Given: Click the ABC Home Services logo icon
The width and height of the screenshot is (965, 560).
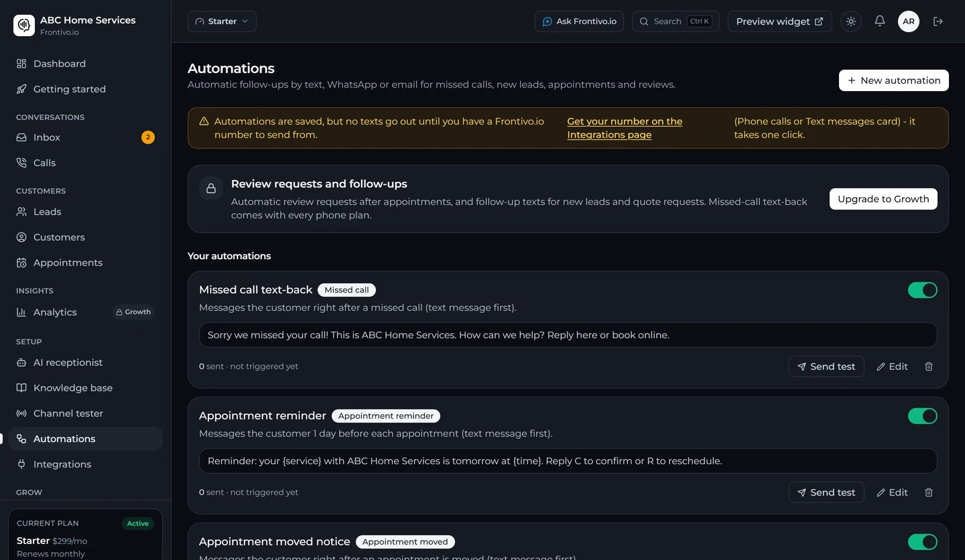Looking at the screenshot, I should [24, 25].
